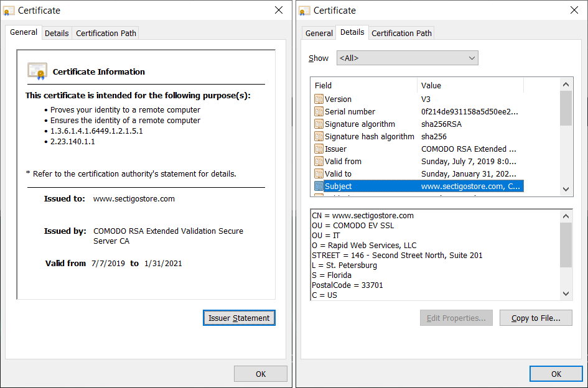The width and height of the screenshot is (588, 388).
Task: Click OK in the right Certificate window
Action: (x=556, y=374)
